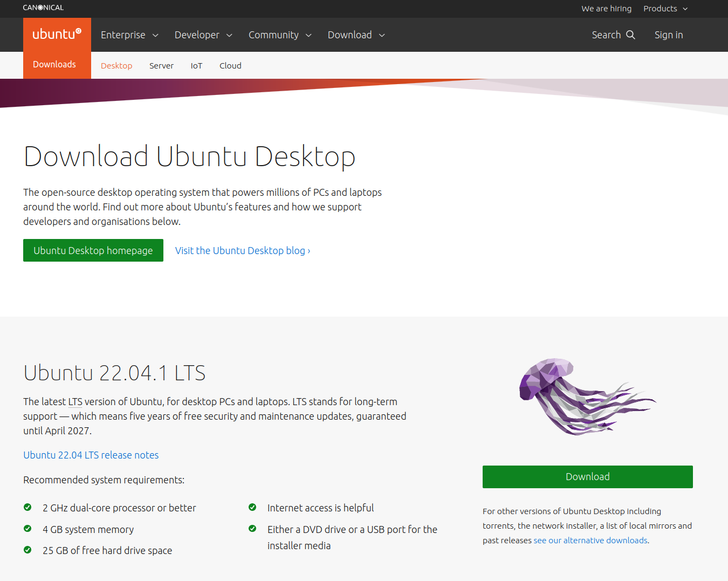Click 2 GHz dual-core processor or better
This screenshot has height=581, width=728.
pos(119,508)
